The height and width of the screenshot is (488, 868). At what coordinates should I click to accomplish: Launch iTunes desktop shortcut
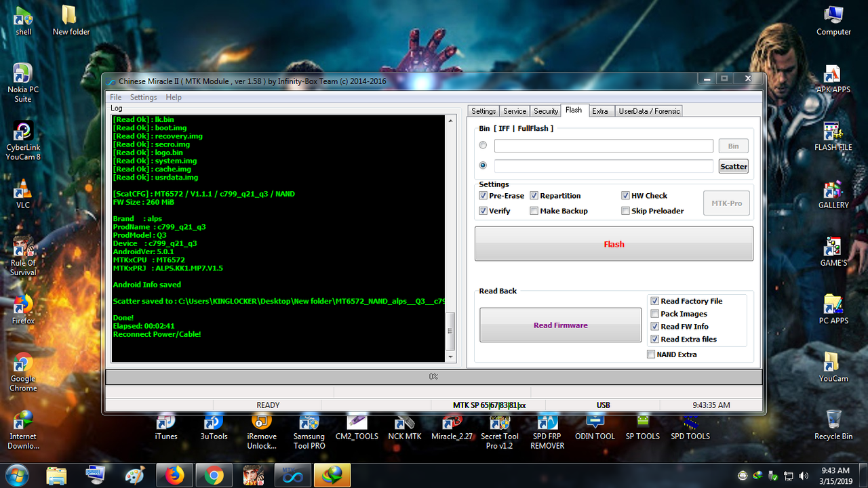pos(166,427)
